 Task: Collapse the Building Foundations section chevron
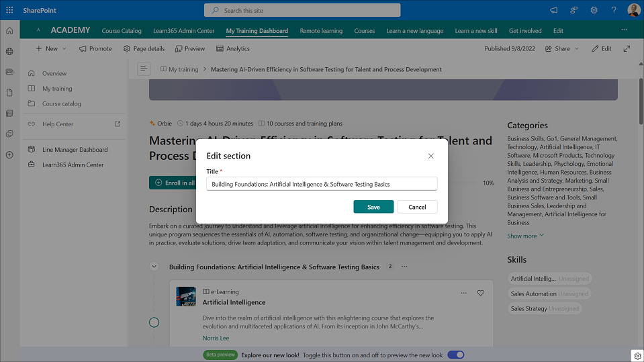[154, 267]
